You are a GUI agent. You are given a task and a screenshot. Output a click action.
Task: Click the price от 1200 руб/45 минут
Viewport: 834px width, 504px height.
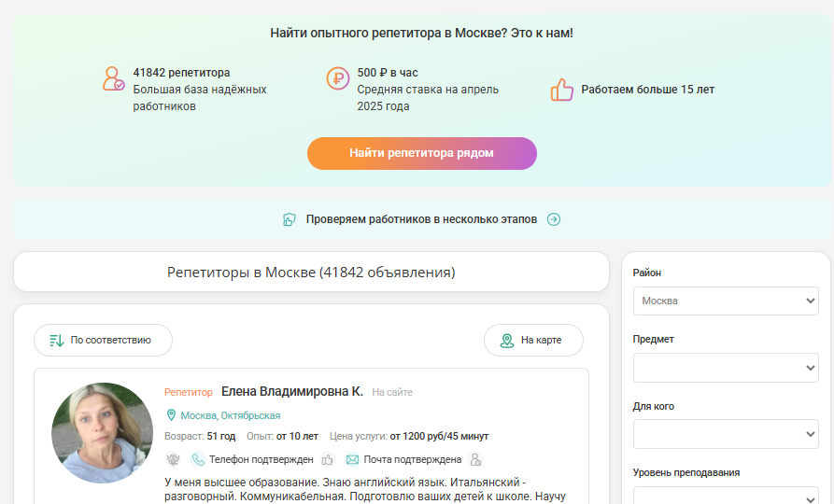tap(439, 437)
